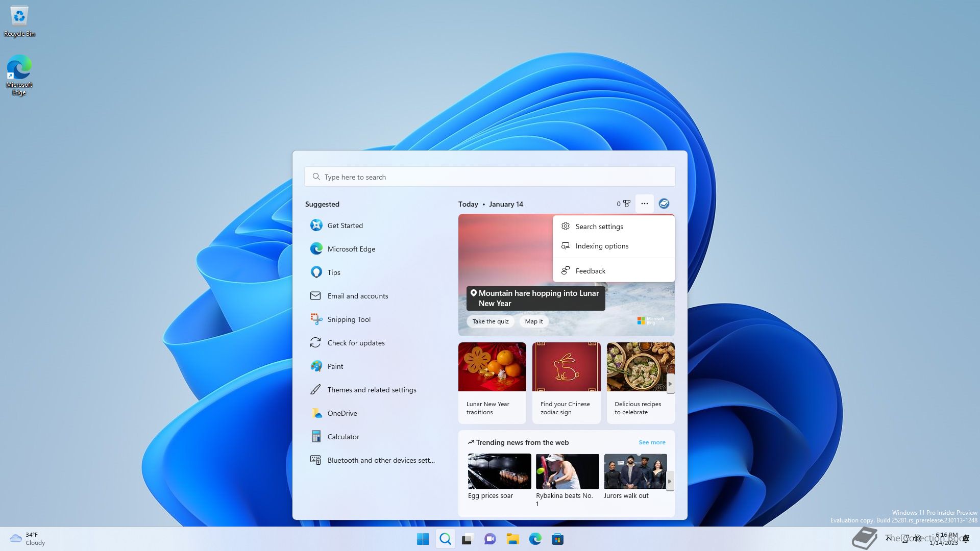The image size is (980, 551).
Task: Open Microsoft Store from the taskbar
Action: [557, 539]
